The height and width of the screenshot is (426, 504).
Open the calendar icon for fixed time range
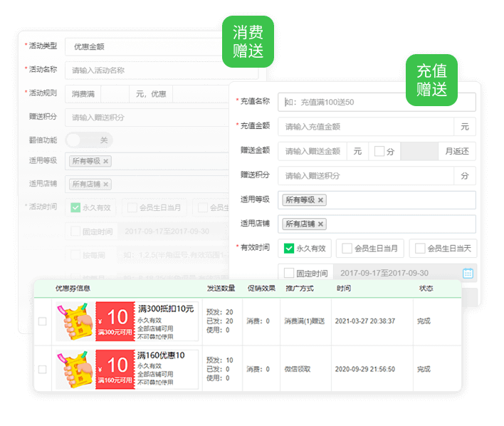pyautogui.click(x=468, y=273)
